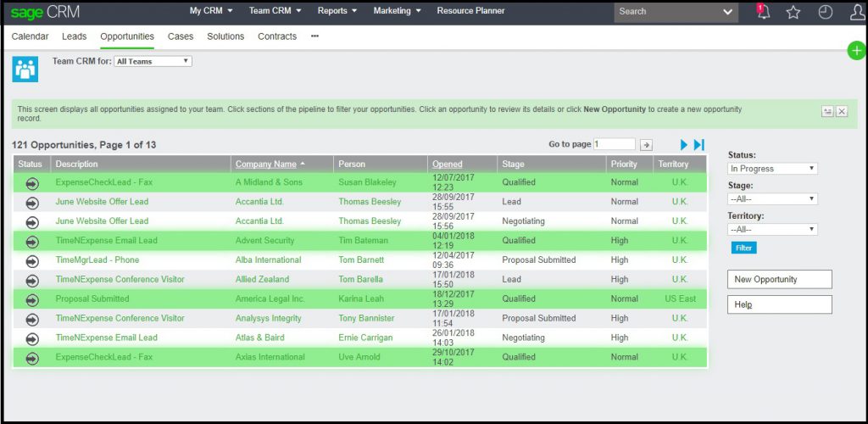
Task: Open the Territory filter dropdown
Action: 772,229
